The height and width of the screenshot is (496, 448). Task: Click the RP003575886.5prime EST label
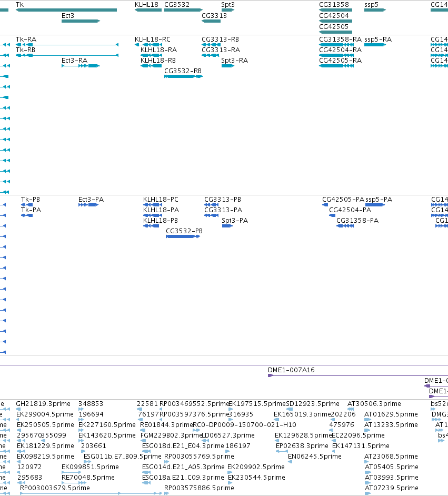pyautogui.click(x=199, y=488)
